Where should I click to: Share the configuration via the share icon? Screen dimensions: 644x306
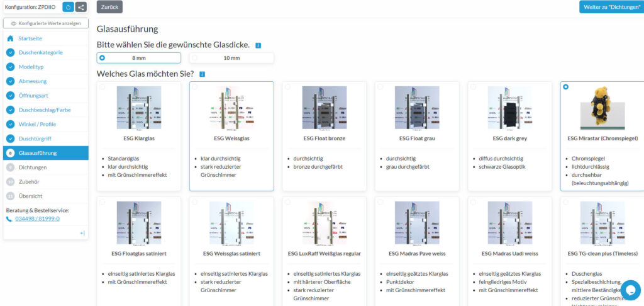pyautogui.click(x=81, y=7)
